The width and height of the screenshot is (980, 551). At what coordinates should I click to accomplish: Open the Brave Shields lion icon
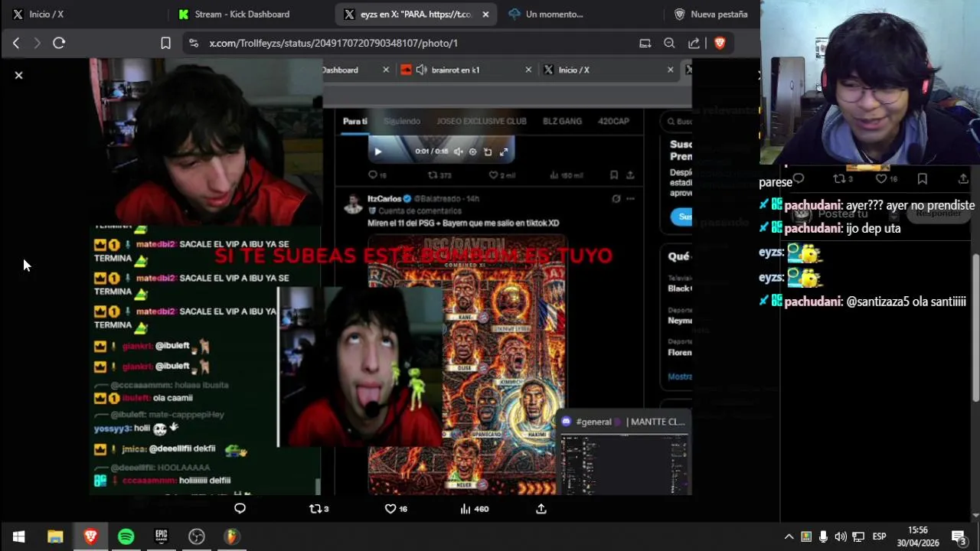pos(719,44)
